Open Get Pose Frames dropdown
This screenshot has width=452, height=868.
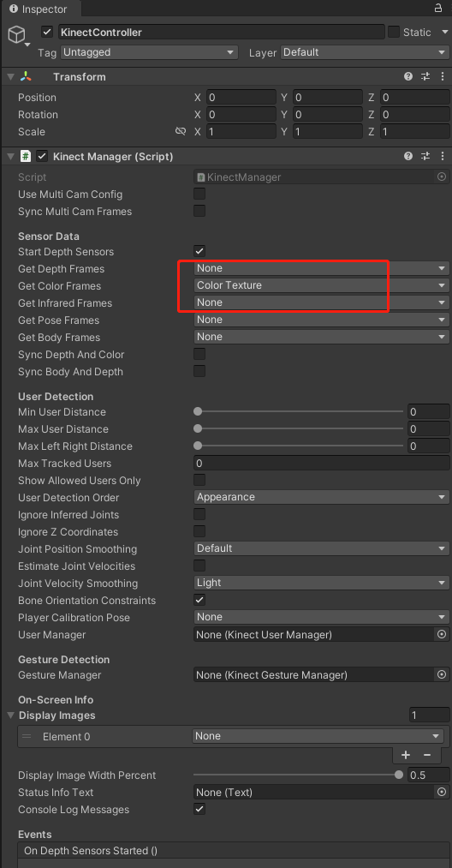point(321,320)
